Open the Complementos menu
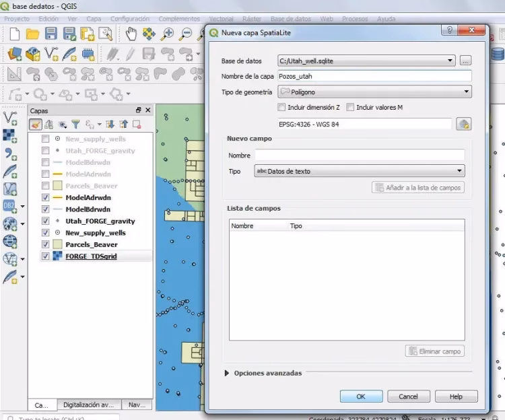 (x=179, y=19)
